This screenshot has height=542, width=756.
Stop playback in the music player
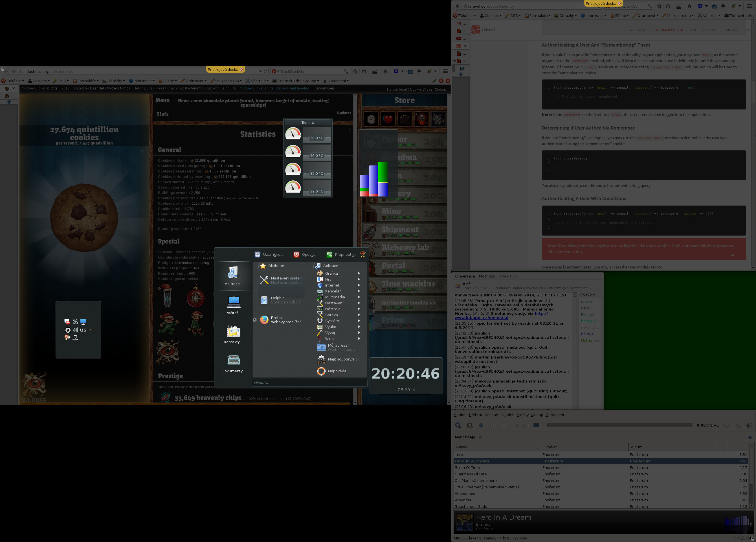(504, 425)
